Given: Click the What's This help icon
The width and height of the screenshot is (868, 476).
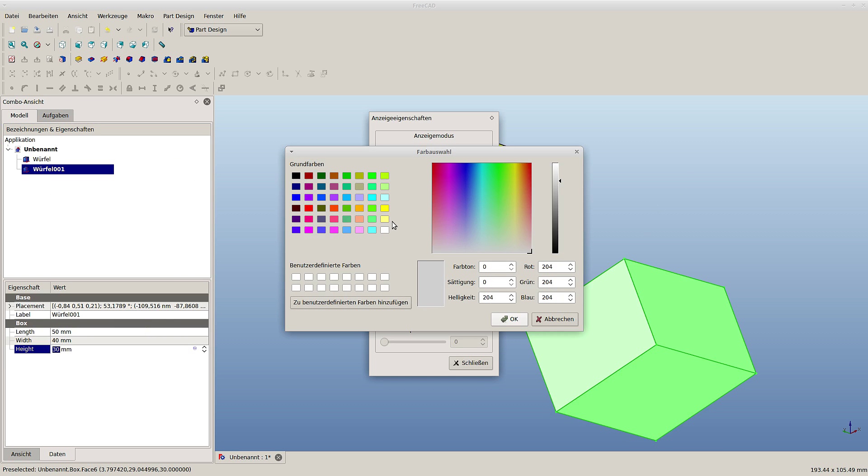Looking at the screenshot, I should tap(170, 30).
